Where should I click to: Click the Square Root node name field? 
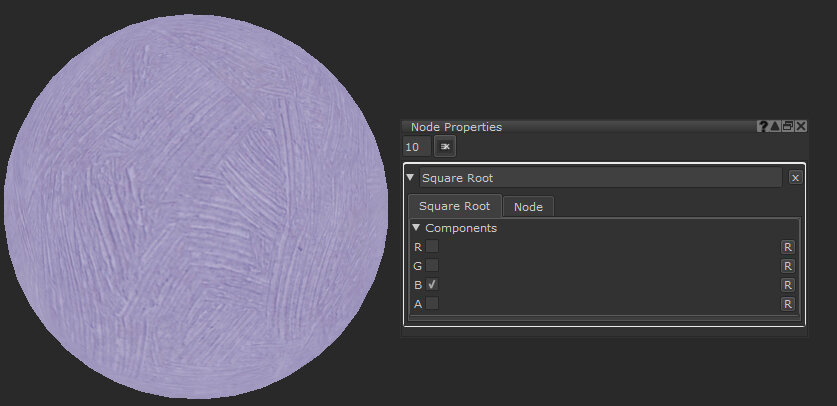click(x=600, y=178)
